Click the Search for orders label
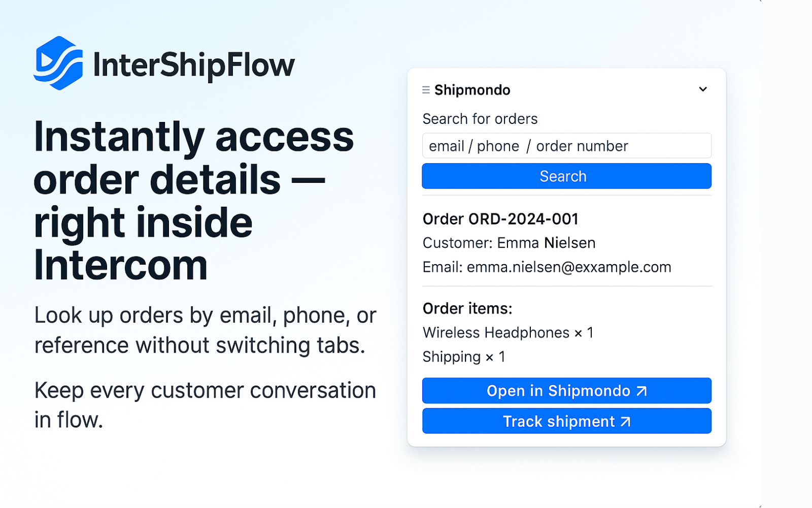 pos(480,118)
